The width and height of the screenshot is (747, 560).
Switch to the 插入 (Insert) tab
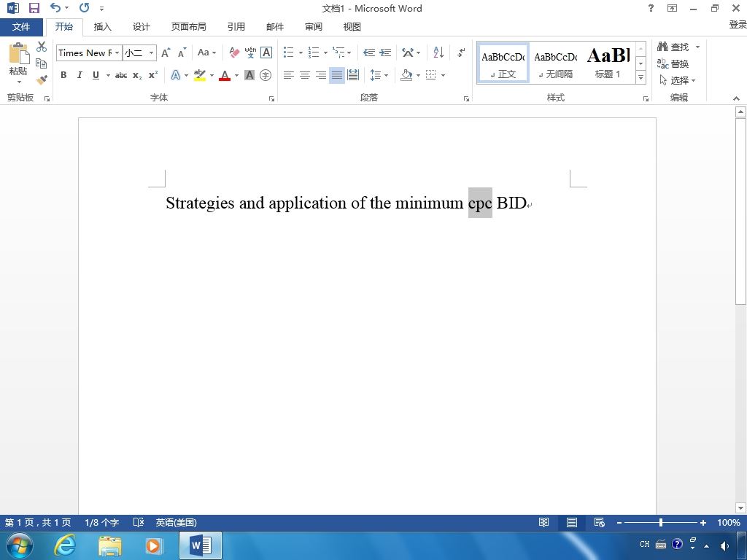tap(102, 27)
